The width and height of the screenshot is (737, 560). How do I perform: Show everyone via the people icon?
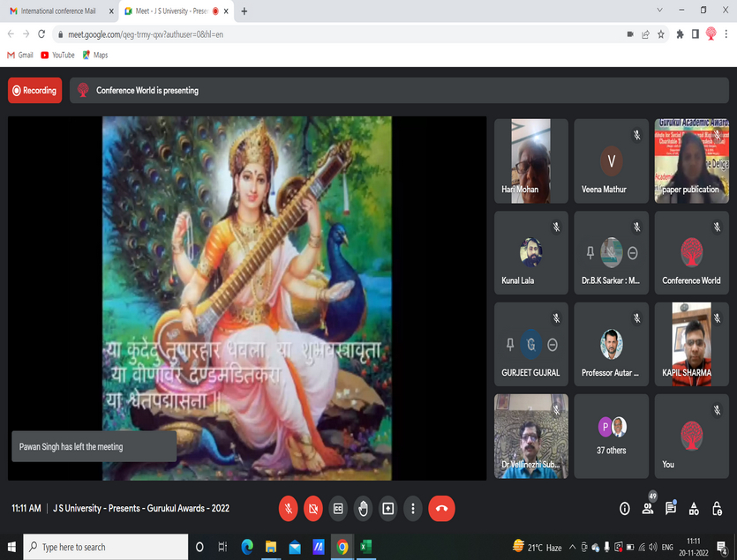648,508
